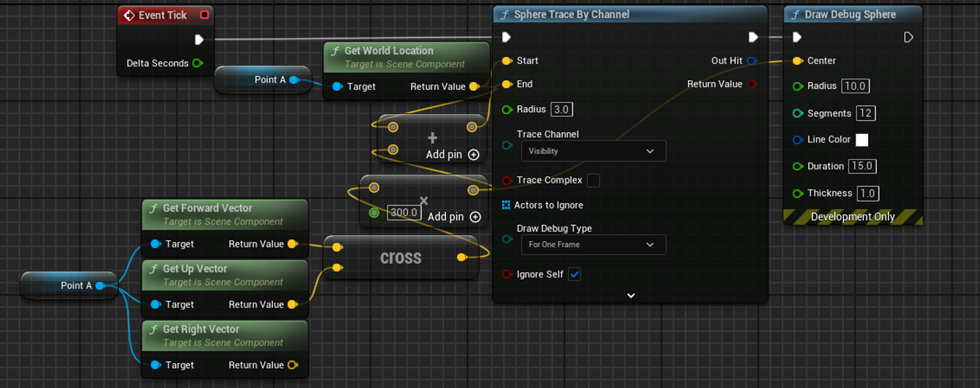Click the End vector pin on Sphere Trace
The height and width of the screenshot is (388, 980).
(507, 84)
